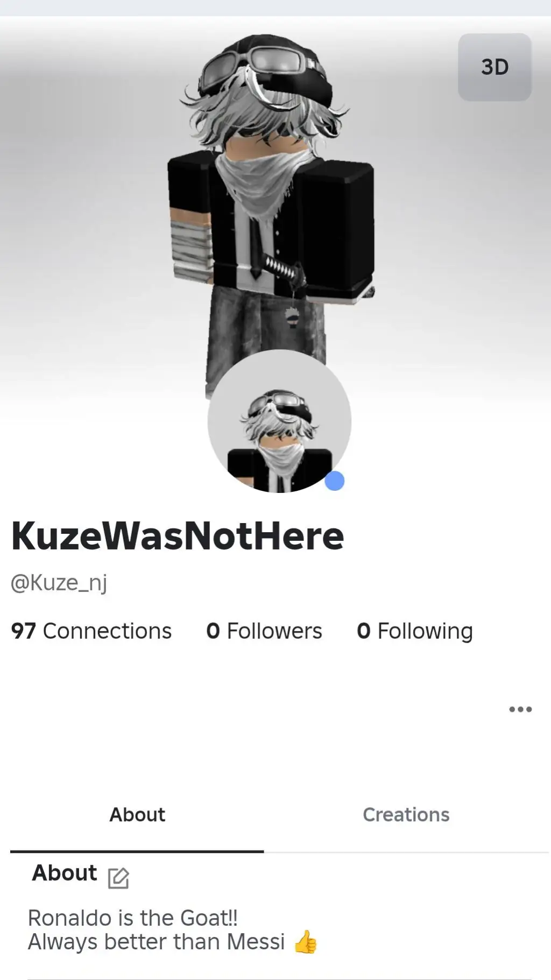551x980 pixels.
Task: Select the About tab
Action: click(137, 814)
